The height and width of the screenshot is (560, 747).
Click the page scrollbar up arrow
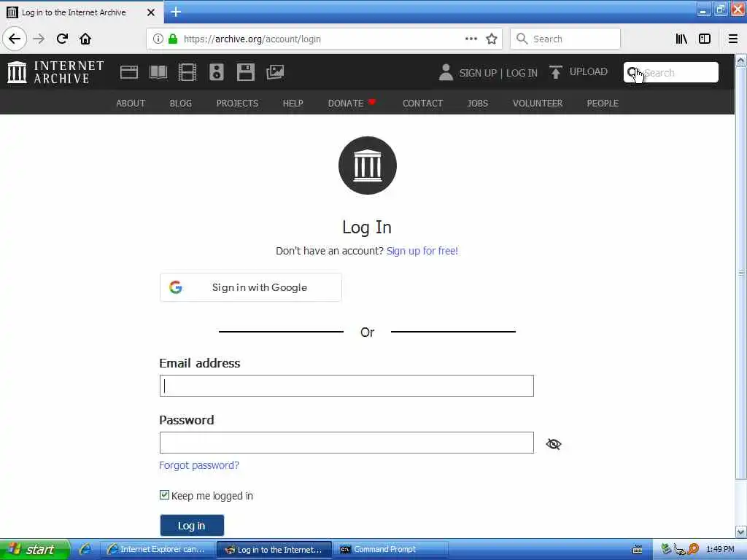740,61
